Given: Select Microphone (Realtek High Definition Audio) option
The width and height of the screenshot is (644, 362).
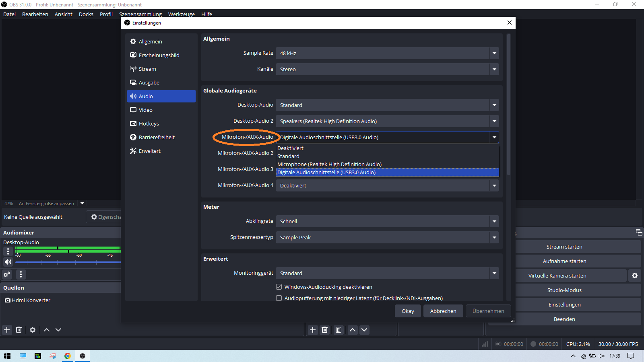Looking at the screenshot, I should [x=387, y=164].
